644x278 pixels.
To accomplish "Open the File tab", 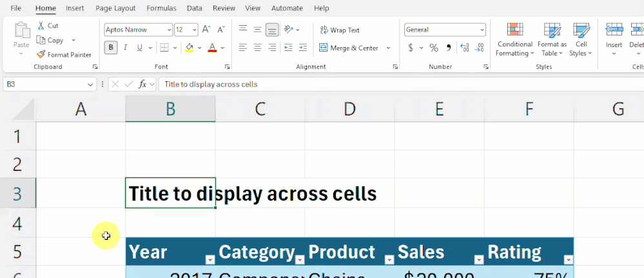I will point(15,8).
